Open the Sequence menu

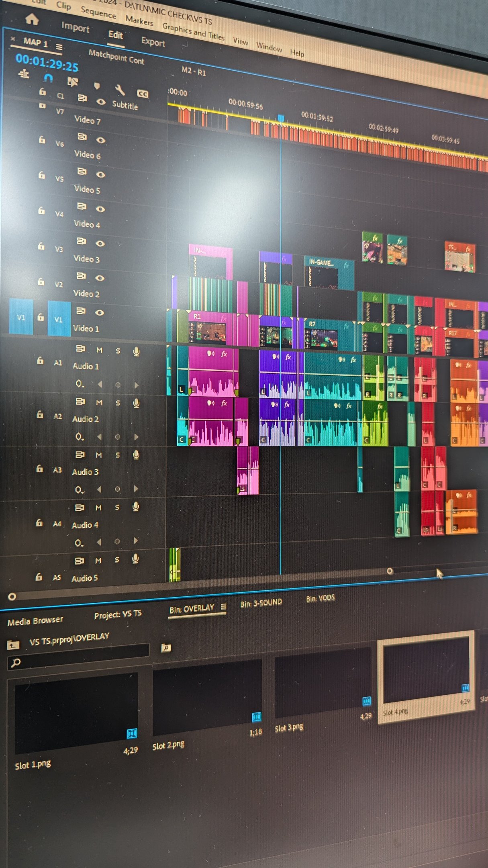click(x=98, y=12)
